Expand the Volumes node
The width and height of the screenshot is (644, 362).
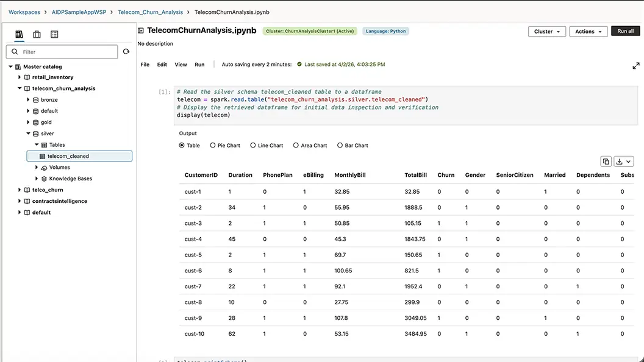point(37,168)
